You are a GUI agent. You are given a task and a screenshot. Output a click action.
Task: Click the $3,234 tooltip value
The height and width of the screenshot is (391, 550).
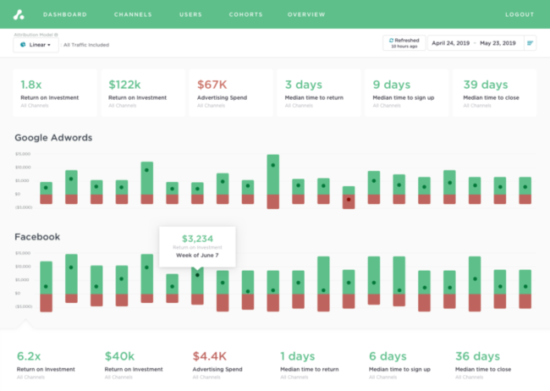(197, 239)
